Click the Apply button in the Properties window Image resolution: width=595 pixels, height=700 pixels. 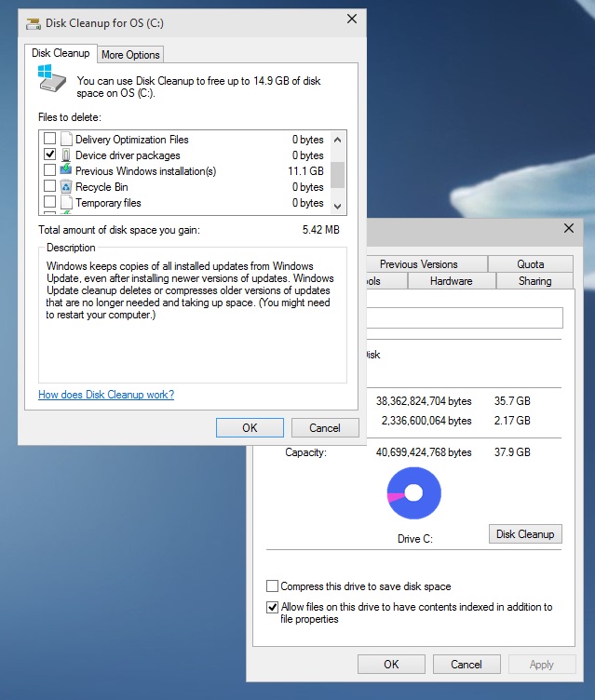point(542,665)
